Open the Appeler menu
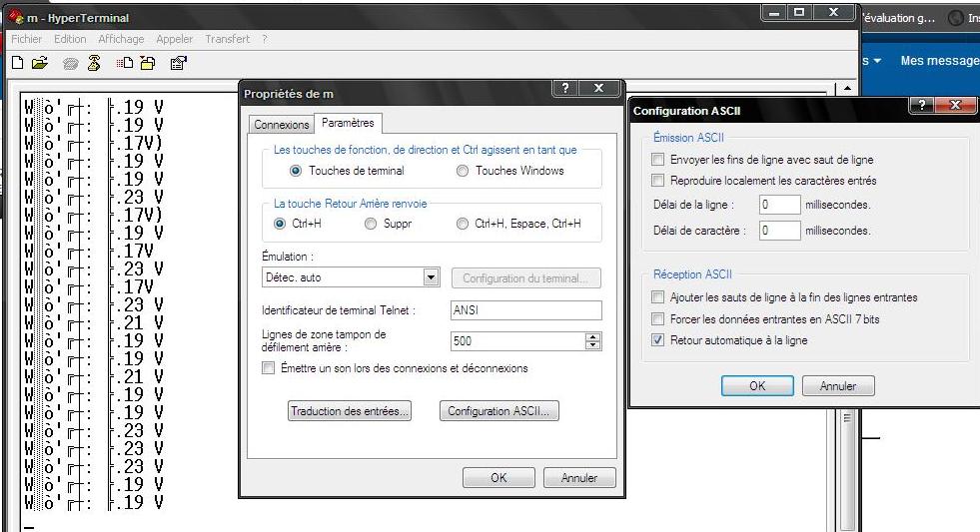Viewport: 980px width, 532px height. (x=175, y=39)
